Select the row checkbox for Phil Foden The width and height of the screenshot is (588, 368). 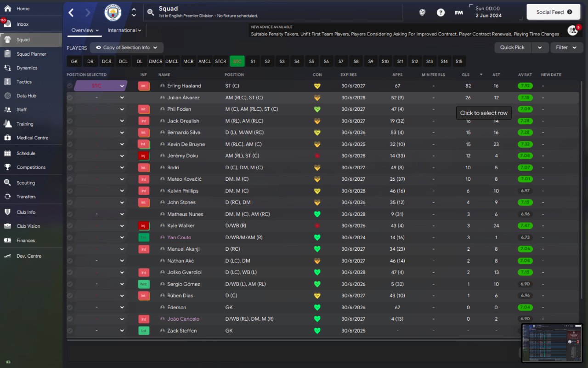tap(70, 109)
